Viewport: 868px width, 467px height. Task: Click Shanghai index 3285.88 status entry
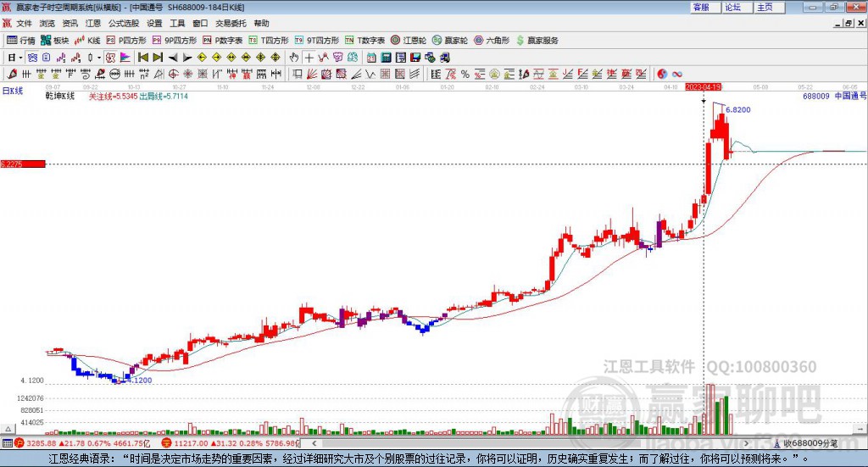[82, 443]
